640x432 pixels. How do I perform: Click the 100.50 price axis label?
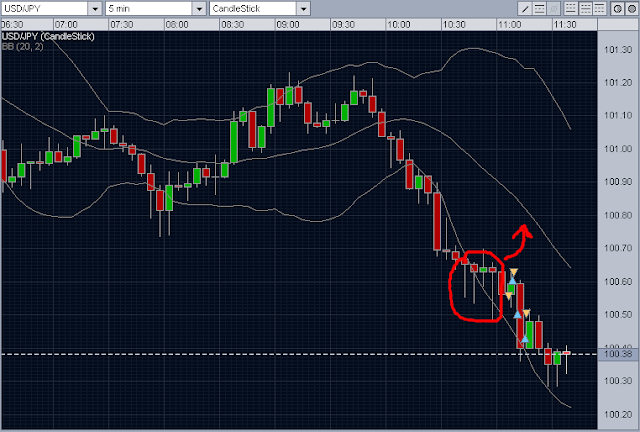tap(618, 314)
